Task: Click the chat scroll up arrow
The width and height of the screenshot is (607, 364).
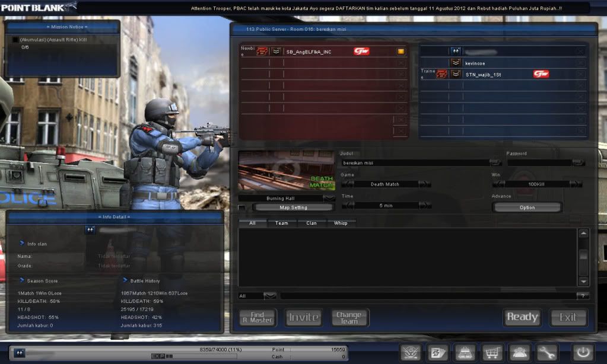Action: pos(583,233)
